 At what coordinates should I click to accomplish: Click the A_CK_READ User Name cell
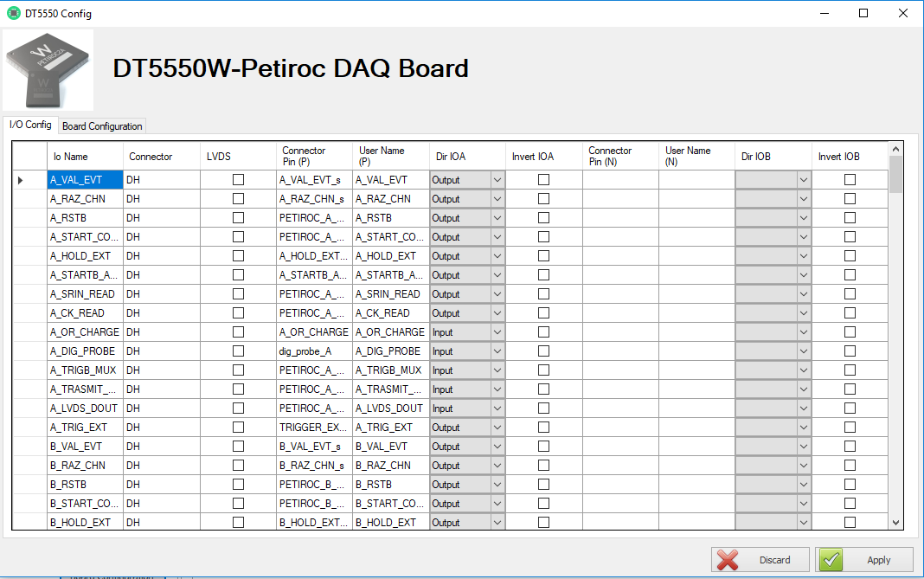click(391, 313)
